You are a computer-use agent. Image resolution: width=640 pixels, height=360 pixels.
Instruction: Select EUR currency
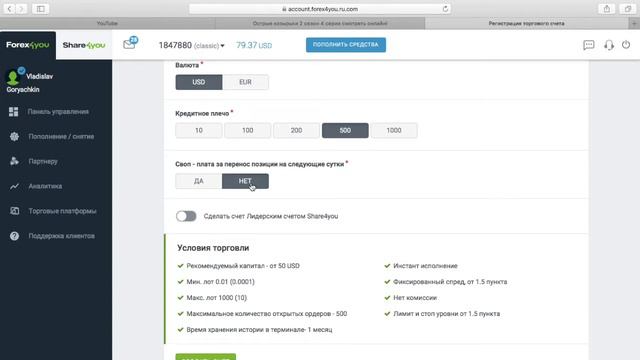tap(245, 82)
